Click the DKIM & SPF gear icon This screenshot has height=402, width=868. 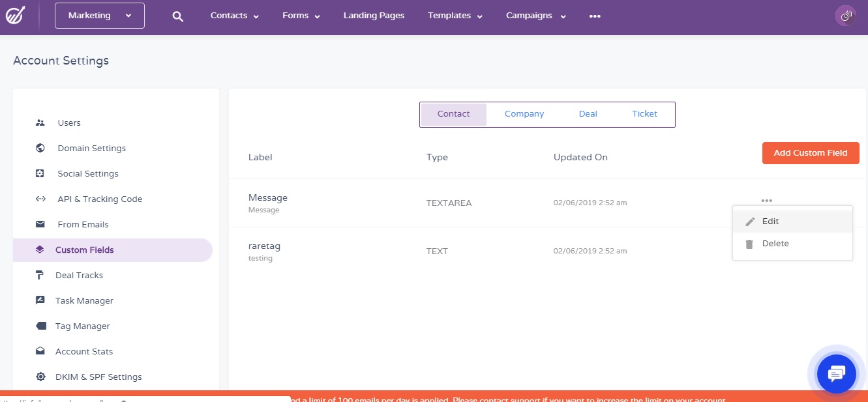(x=40, y=377)
